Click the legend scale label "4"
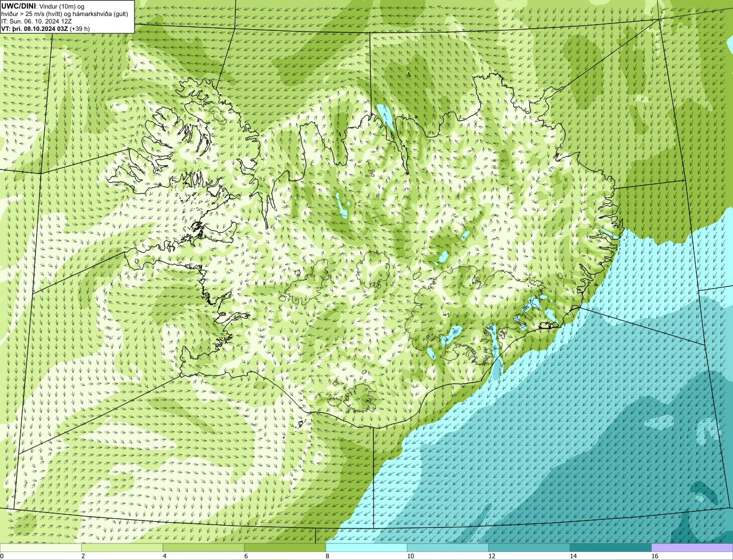 click(164, 556)
